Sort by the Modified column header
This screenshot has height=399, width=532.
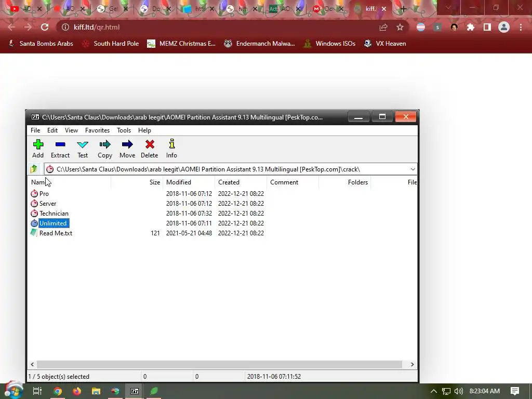tap(189, 182)
